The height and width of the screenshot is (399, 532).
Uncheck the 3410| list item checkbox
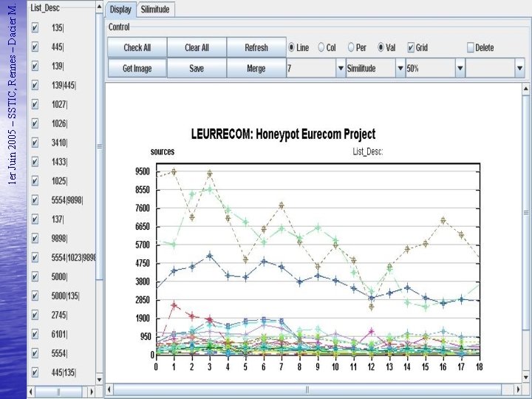35,143
